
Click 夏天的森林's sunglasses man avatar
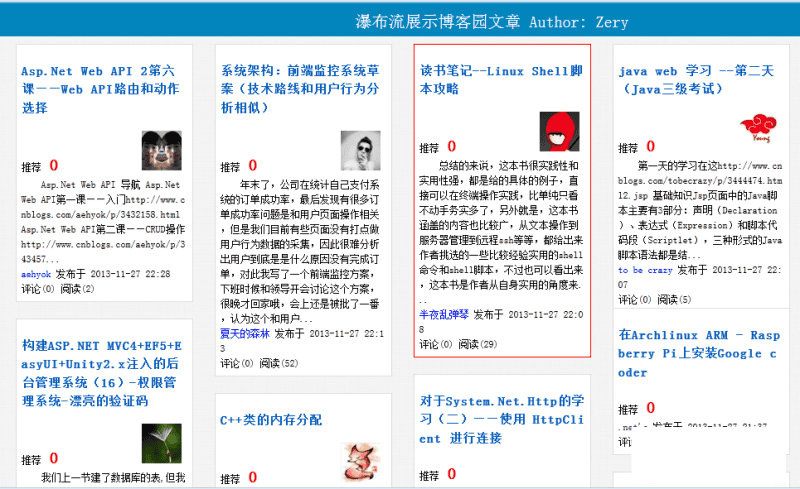tap(361, 151)
